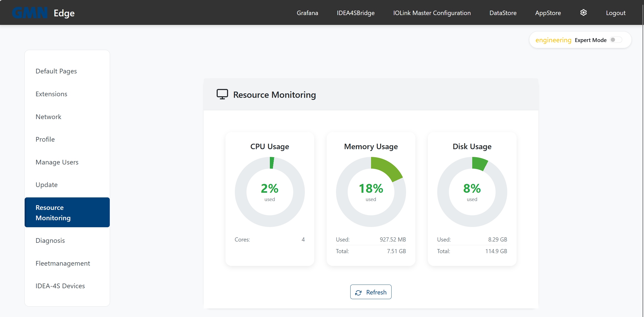Open Fleetmanagement in the sidebar
The height and width of the screenshot is (317, 644).
coord(63,263)
